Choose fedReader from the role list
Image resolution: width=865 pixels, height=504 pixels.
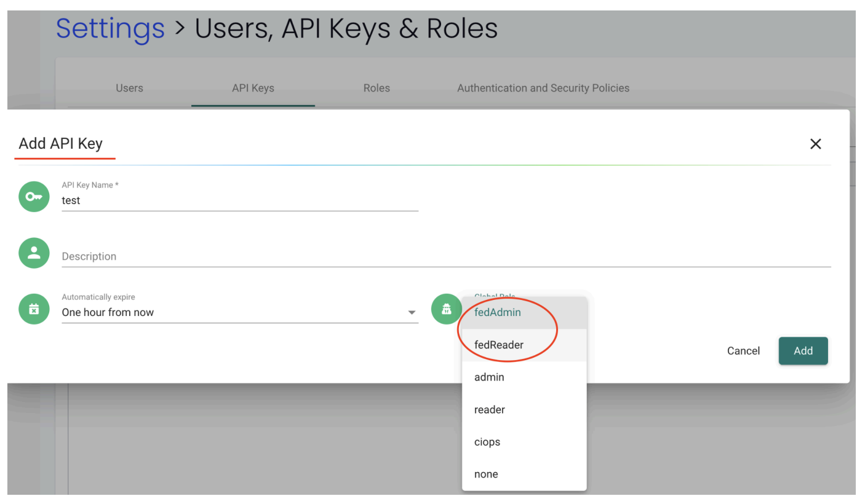tap(524, 345)
